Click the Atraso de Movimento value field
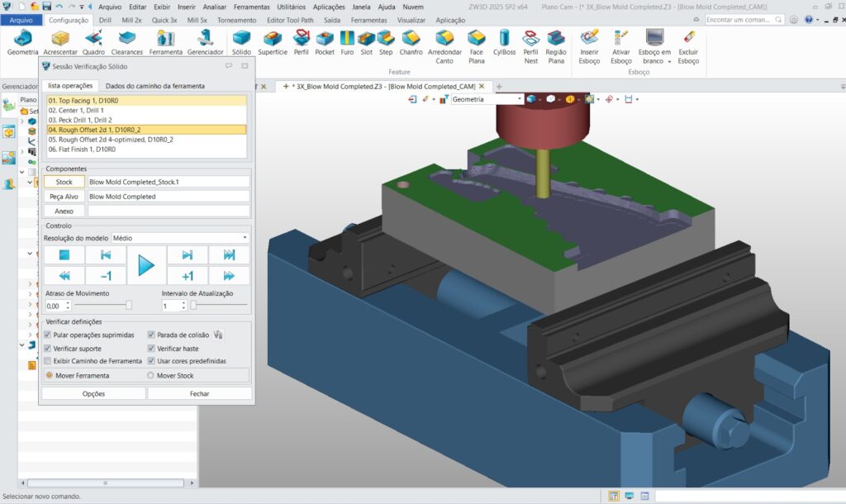The width and height of the screenshot is (846, 504). (x=55, y=306)
